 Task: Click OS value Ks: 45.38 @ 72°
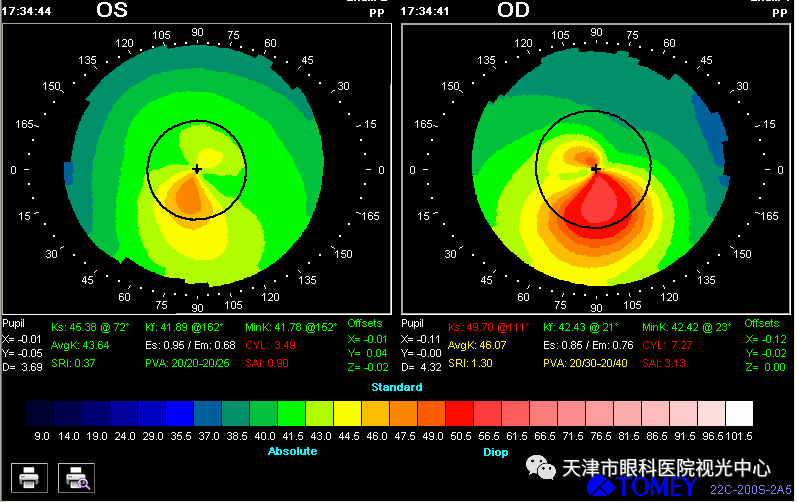(x=90, y=328)
